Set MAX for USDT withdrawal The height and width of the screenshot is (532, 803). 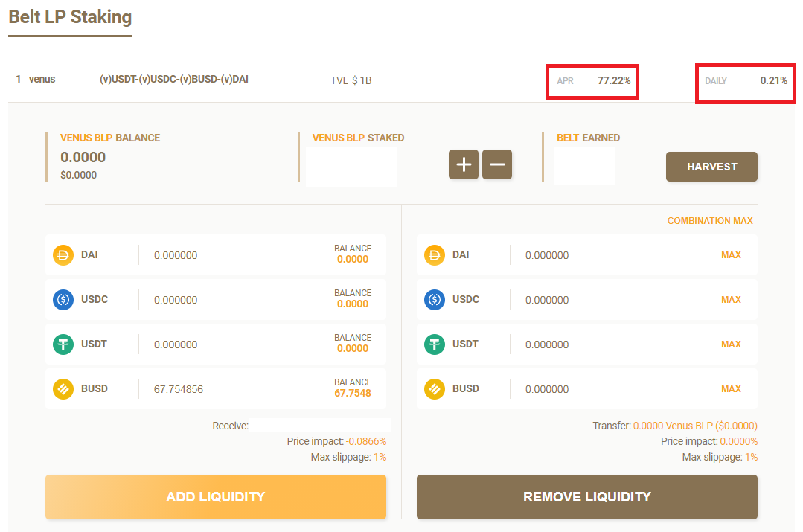click(x=731, y=344)
